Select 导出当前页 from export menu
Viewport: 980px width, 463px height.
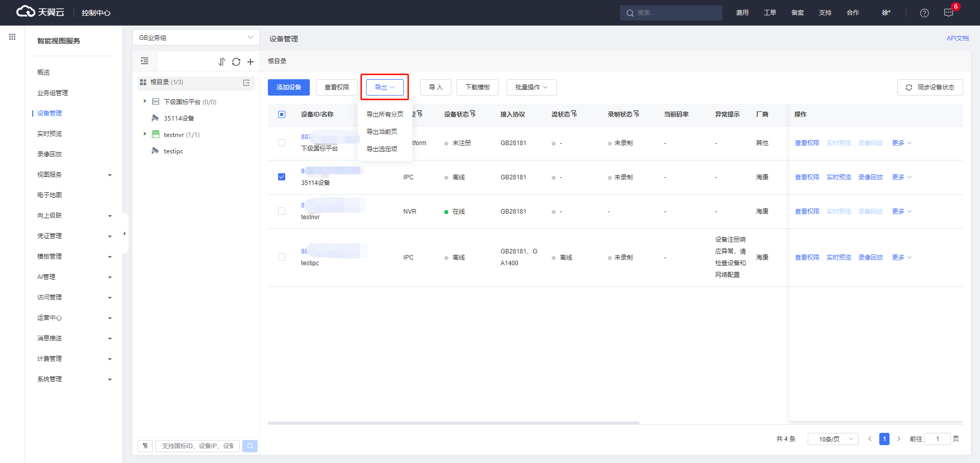coord(382,132)
